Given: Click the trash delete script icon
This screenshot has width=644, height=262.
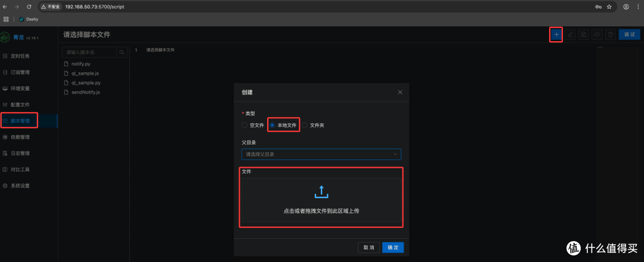Looking at the screenshot, I should tap(611, 35).
